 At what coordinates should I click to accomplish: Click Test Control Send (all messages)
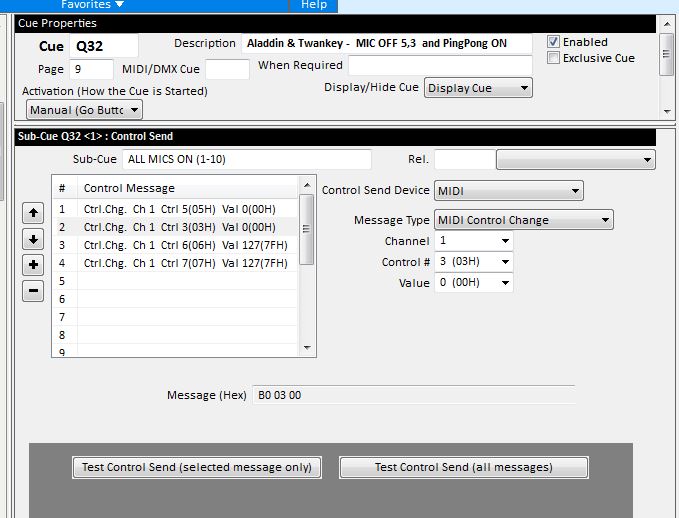(x=463, y=467)
